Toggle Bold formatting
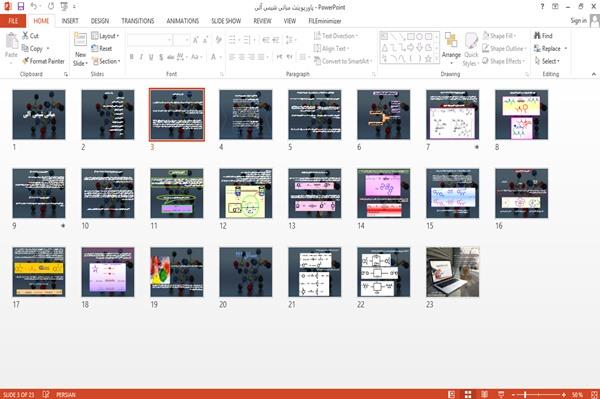 tap(132, 57)
